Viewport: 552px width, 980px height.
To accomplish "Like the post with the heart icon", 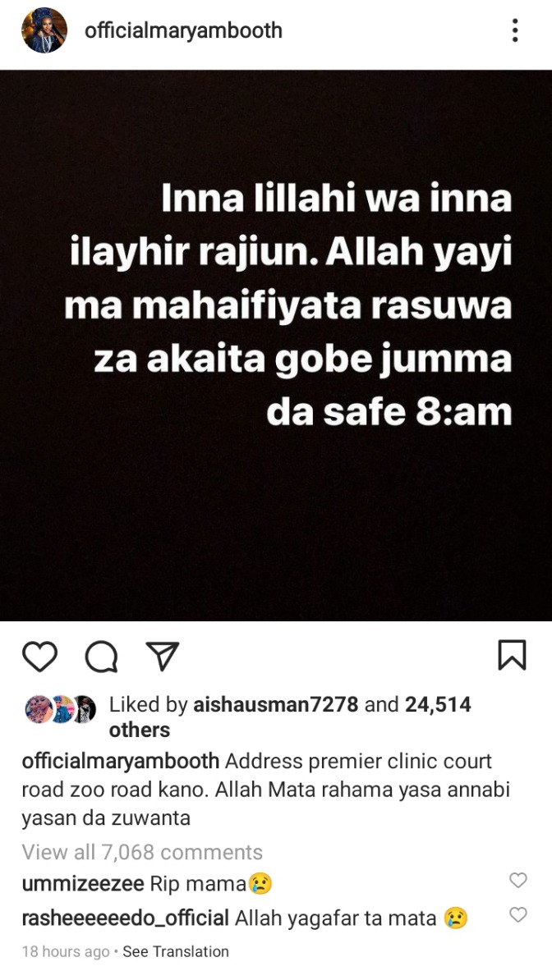I will (x=39, y=657).
